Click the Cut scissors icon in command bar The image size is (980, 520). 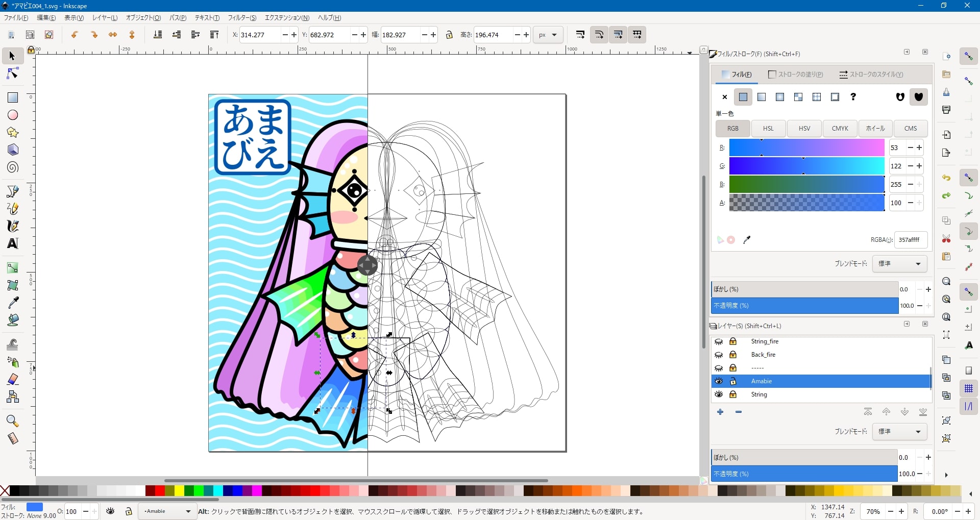click(946, 238)
